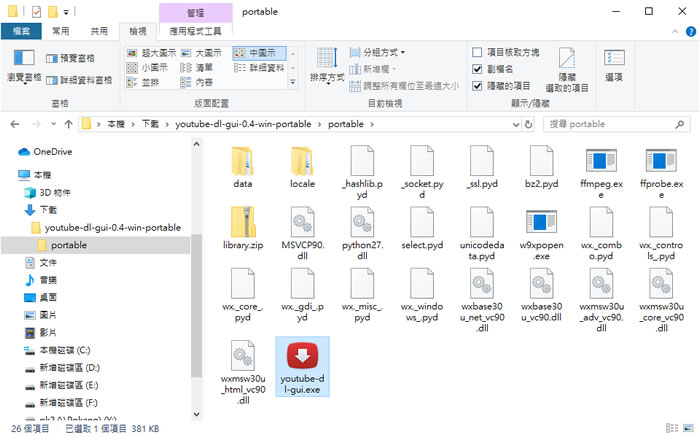This screenshot has height=438, width=700.
Task: Open the data folder
Action: coord(242,167)
